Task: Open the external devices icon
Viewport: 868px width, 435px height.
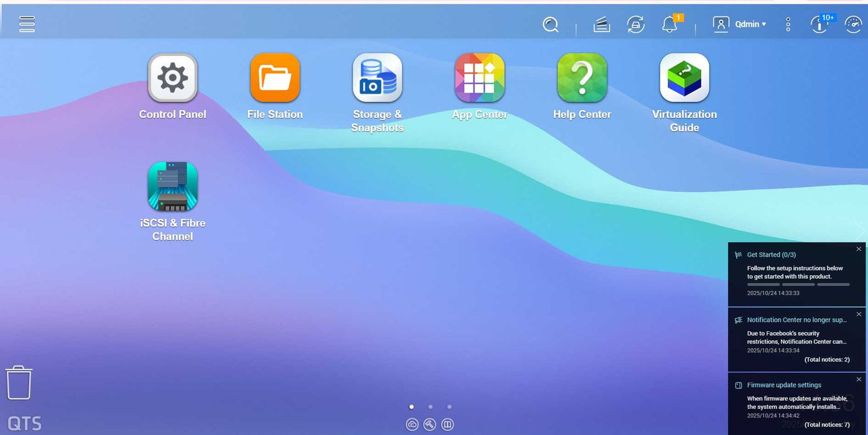Action: pos(635,25)
